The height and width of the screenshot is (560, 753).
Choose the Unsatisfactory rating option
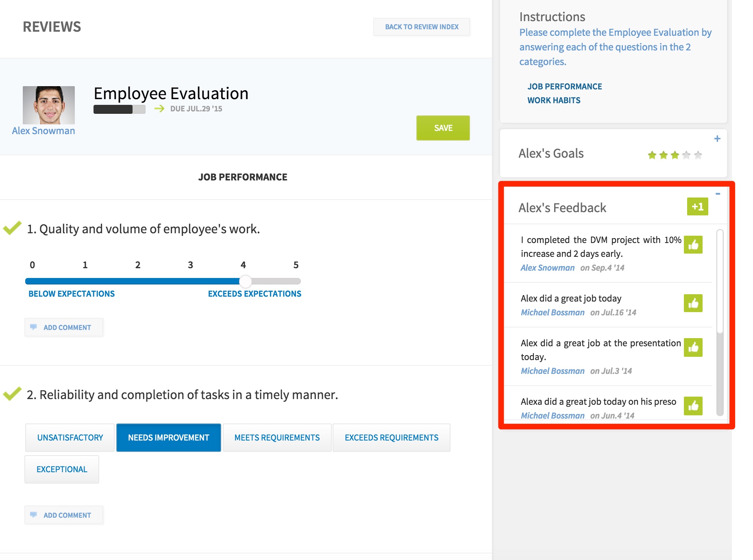[70, 437]
